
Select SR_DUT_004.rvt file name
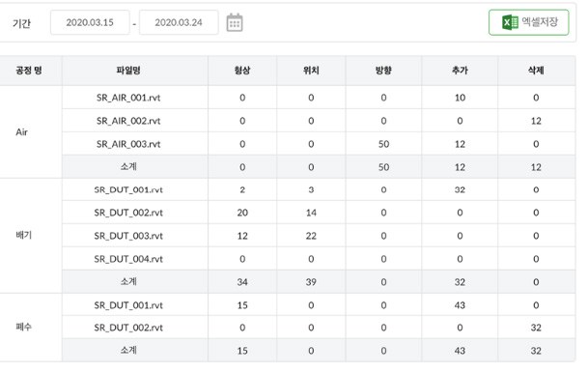point(128,259)
